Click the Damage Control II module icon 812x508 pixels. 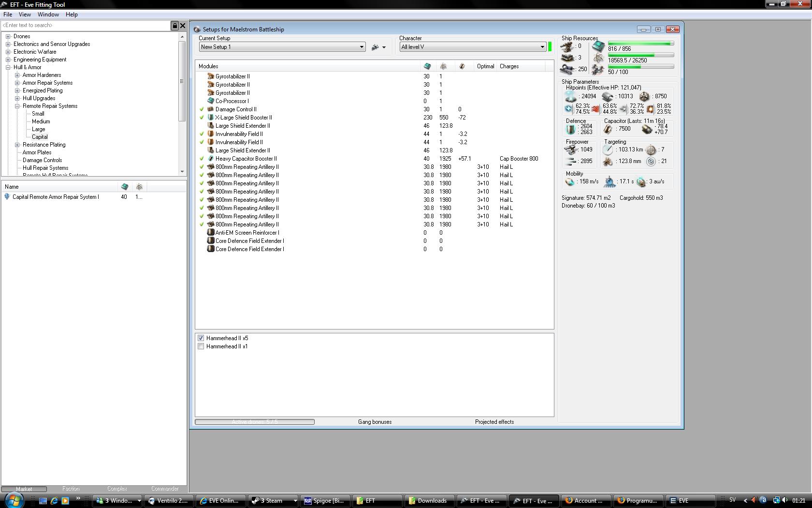[211, 109]
